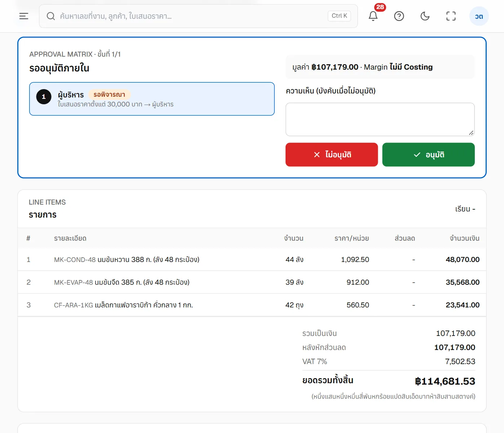Toggle dark mode moon icon

[x=425, y=16]
